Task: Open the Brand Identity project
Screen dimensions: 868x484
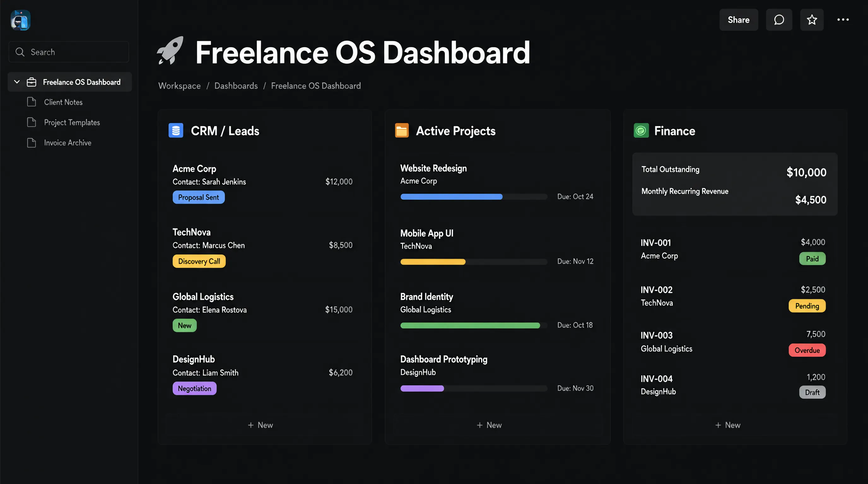Action: pyautogui.click(x=426, y=297)
